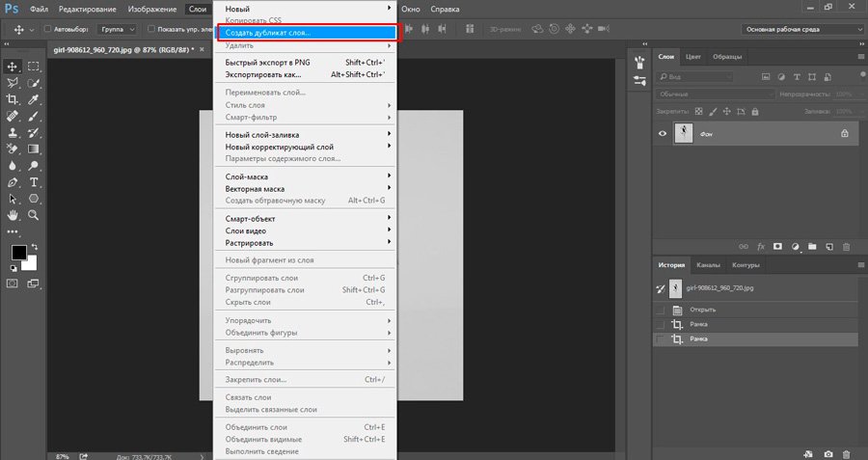Click the create new layer icon
Screen dimensions: 868x460
click(x=828, y=246)
